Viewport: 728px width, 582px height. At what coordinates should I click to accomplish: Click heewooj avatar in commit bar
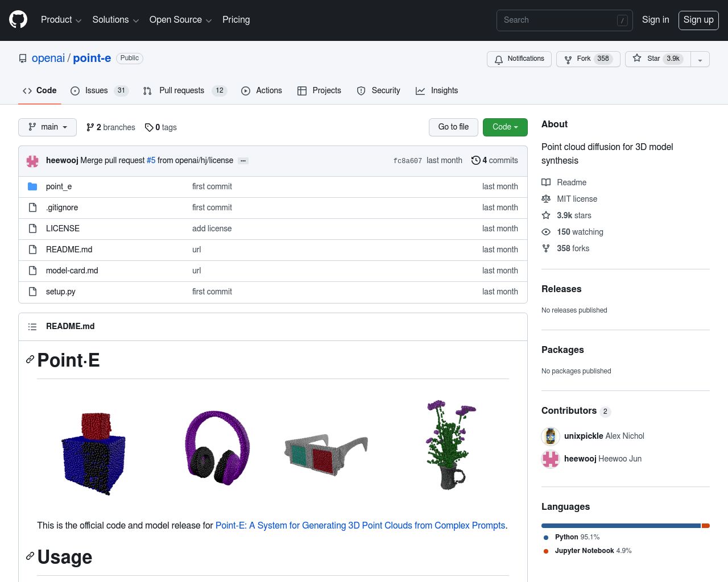[x=32, y=161]
